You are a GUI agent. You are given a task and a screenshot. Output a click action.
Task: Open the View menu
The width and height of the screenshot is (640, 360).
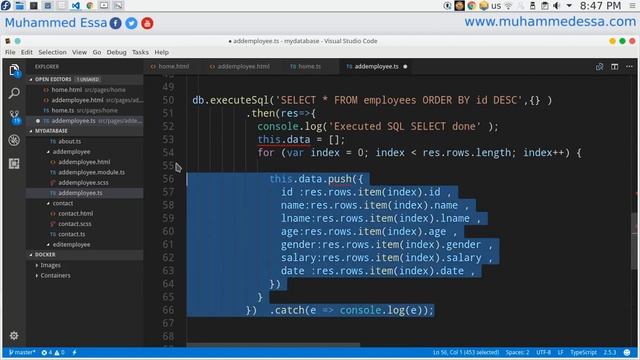point(79,52)
